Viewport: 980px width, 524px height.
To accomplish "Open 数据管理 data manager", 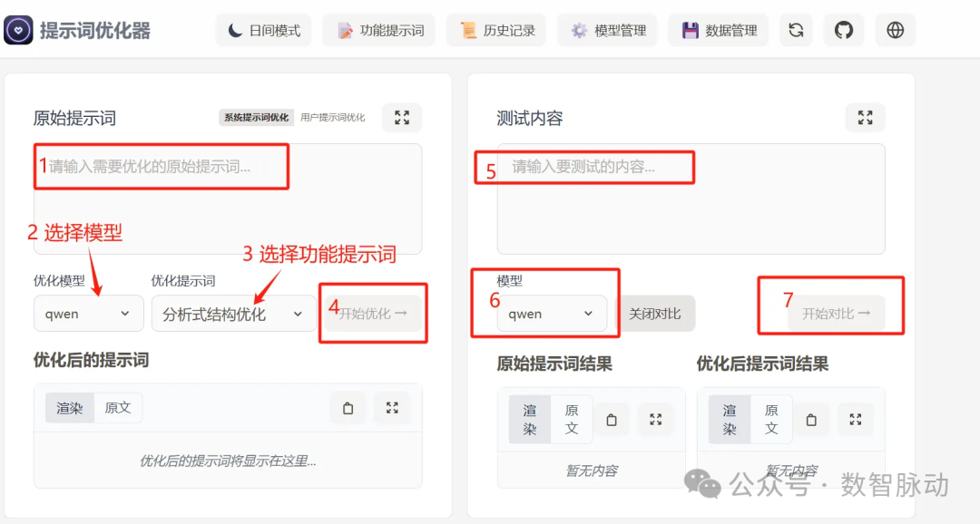I will (x=719, y=31).
